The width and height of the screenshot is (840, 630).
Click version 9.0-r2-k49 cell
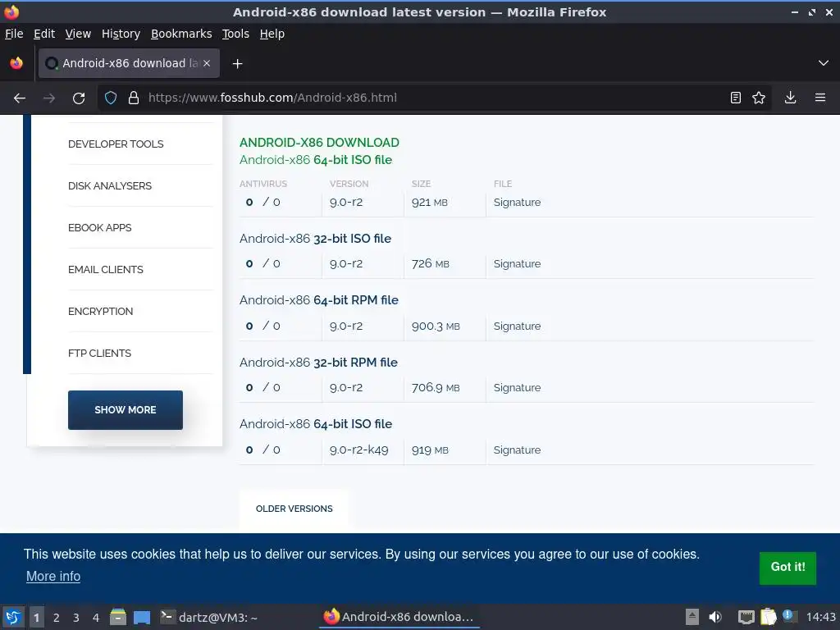tap(359, 450)
